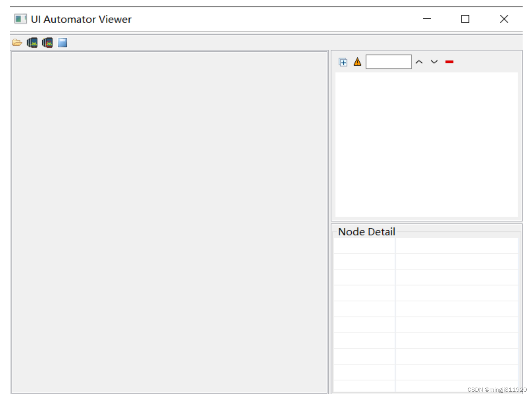
Task: Go to previous search result with the up chevron
Action: pos(419,62)
